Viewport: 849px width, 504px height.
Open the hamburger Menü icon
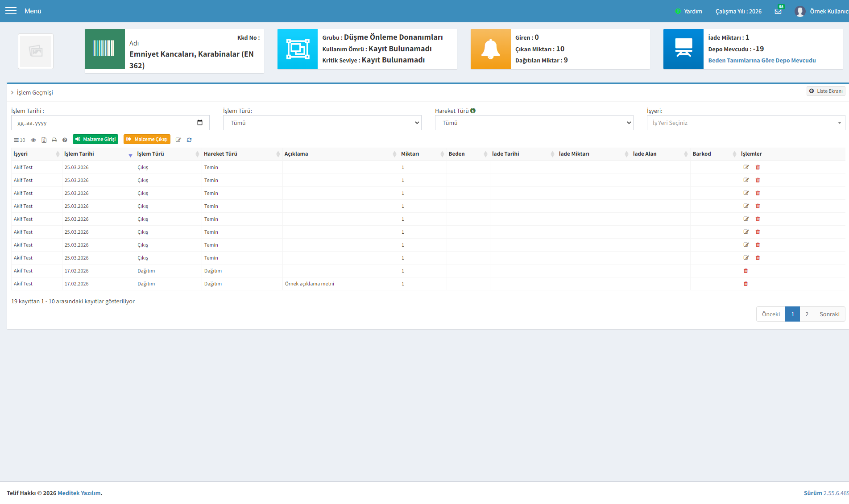coord(11,11)
